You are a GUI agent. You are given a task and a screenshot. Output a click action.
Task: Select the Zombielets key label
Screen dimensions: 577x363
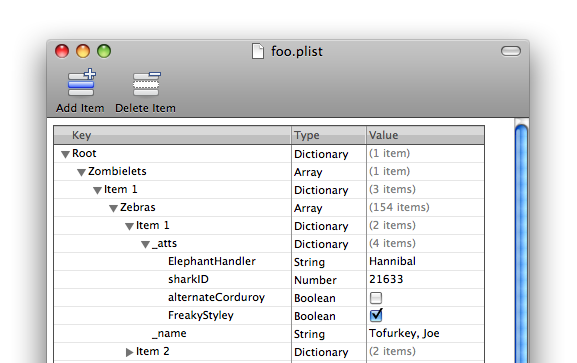[x=117, y=171]
